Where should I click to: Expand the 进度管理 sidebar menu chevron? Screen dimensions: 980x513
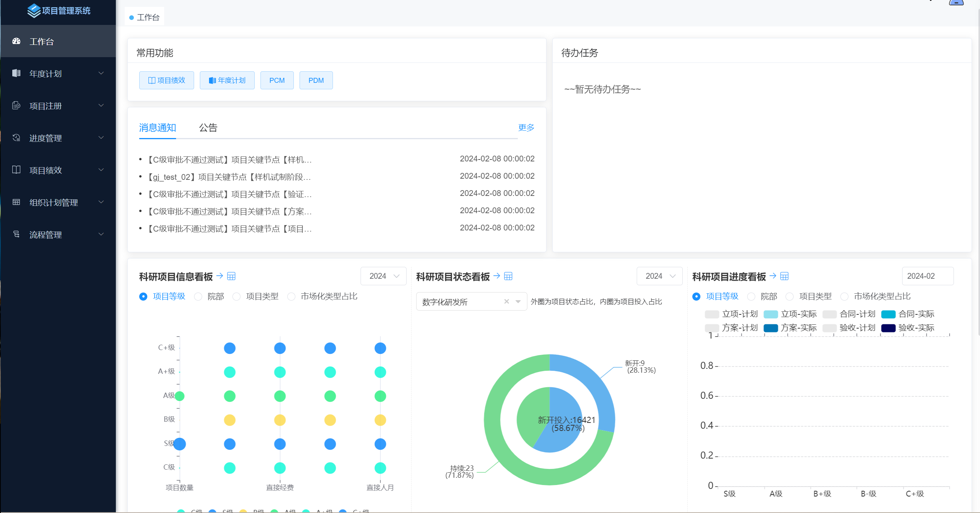(x=101, y=138)
